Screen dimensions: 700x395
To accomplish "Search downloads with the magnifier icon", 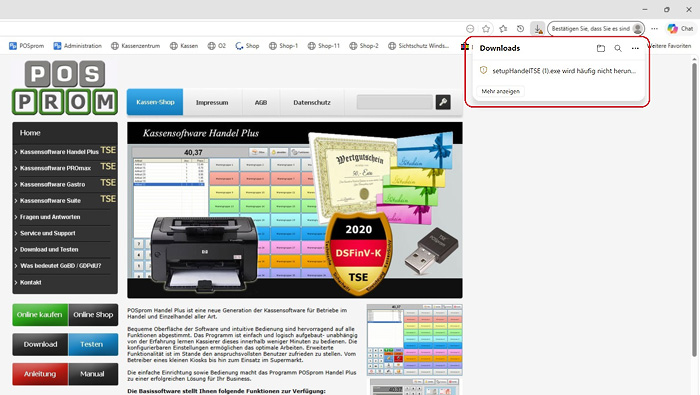I will 618,48.
